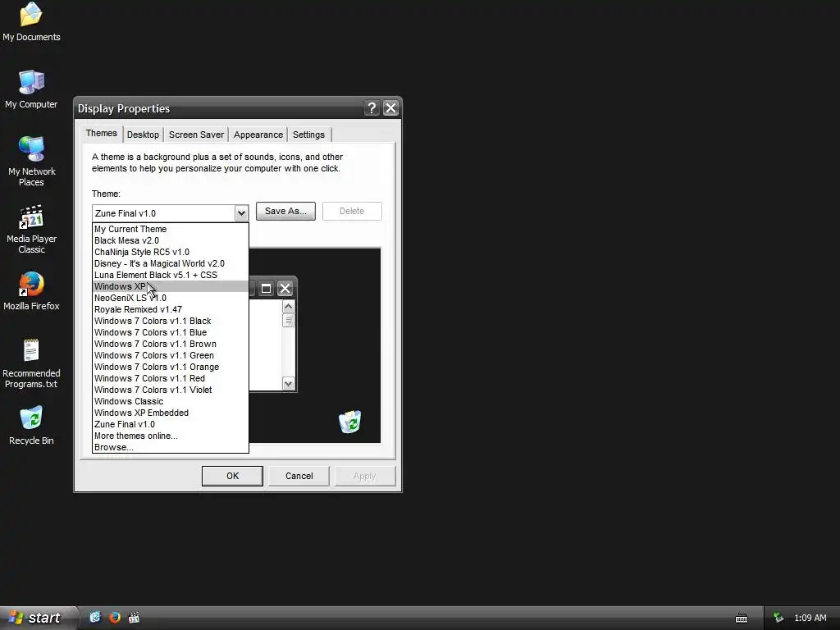Image resolution: width=840 pixels, height=630 pixels.
Task: Click the preview Recycle Bin icon
Action: (x=349, y=422)
